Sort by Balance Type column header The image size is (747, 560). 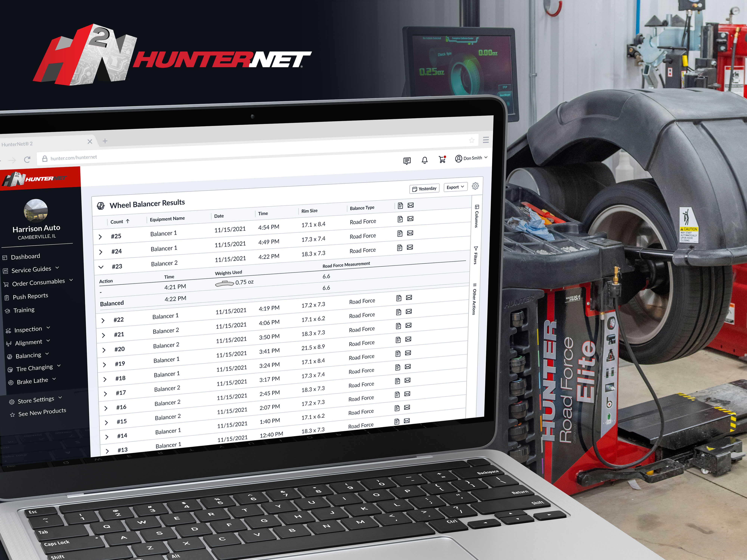(362, 208)
